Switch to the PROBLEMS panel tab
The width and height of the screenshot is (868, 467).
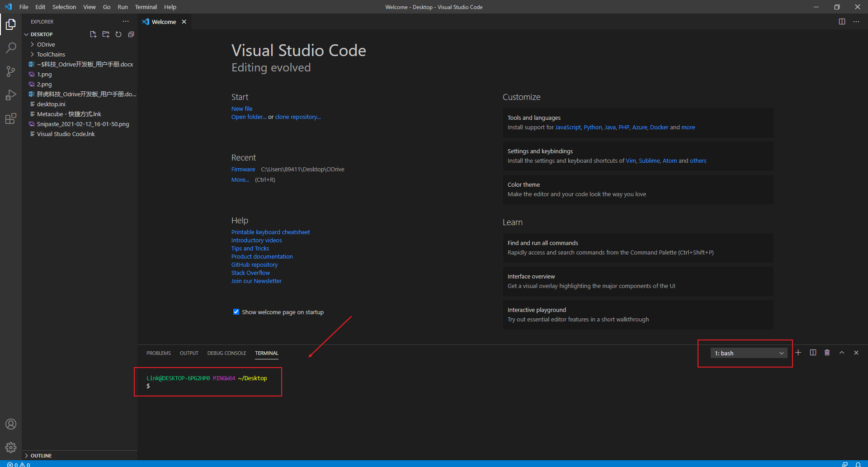(159, 353)
